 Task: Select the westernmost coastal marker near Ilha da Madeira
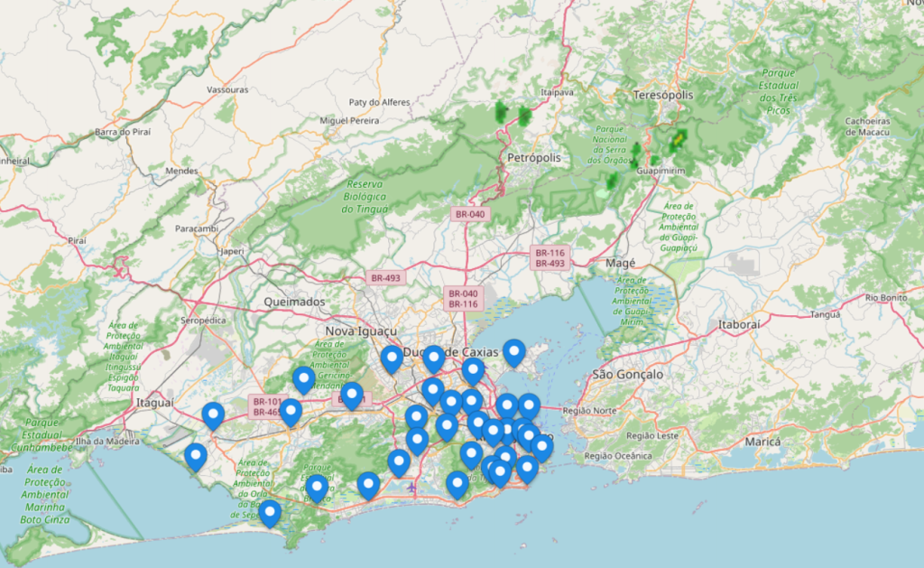[196, 458]
